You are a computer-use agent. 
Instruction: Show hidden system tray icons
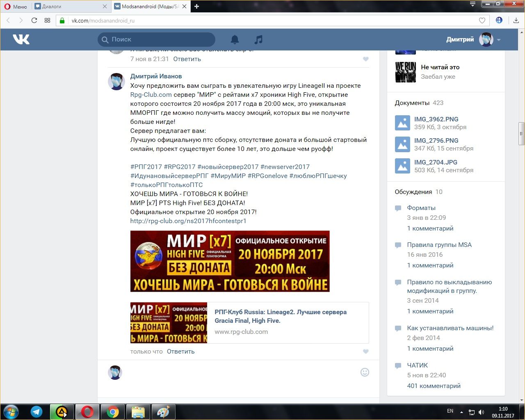coord(462,412)
